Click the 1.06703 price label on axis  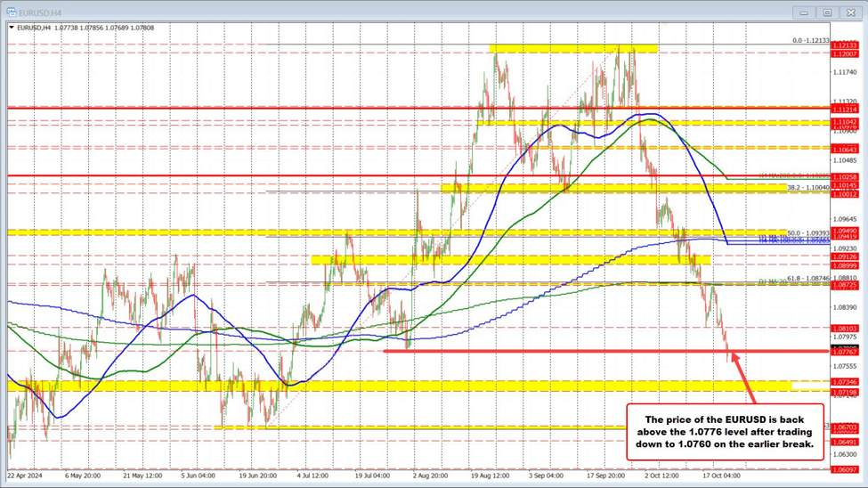[843, 427]
